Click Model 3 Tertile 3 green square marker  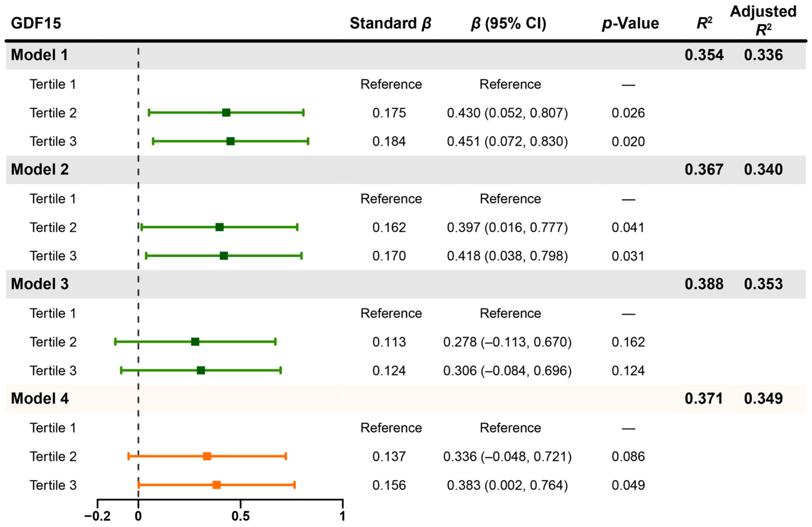click(201, 370)
